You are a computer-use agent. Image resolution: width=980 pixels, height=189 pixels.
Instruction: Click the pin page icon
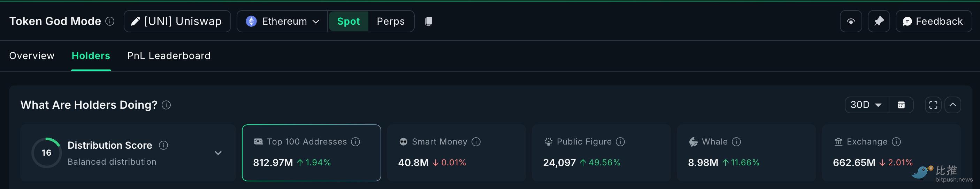tap(879, 21)
